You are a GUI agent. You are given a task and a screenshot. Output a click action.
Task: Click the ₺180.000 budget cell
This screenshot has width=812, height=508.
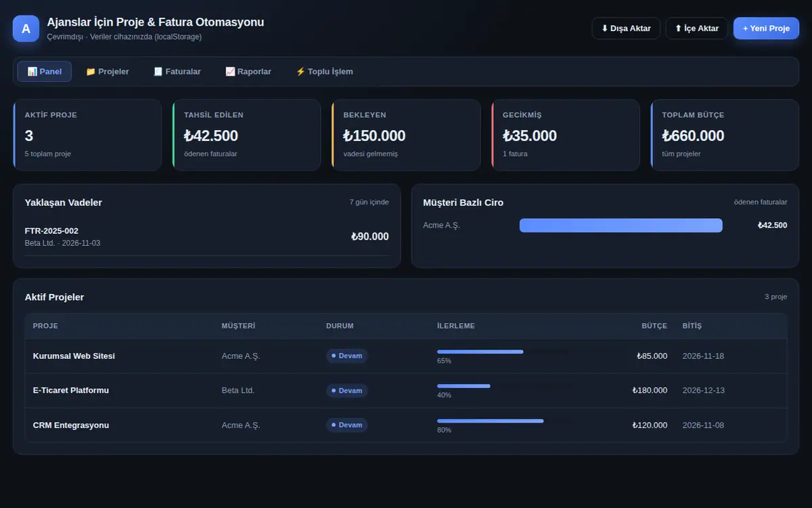(x=650, y=391)
